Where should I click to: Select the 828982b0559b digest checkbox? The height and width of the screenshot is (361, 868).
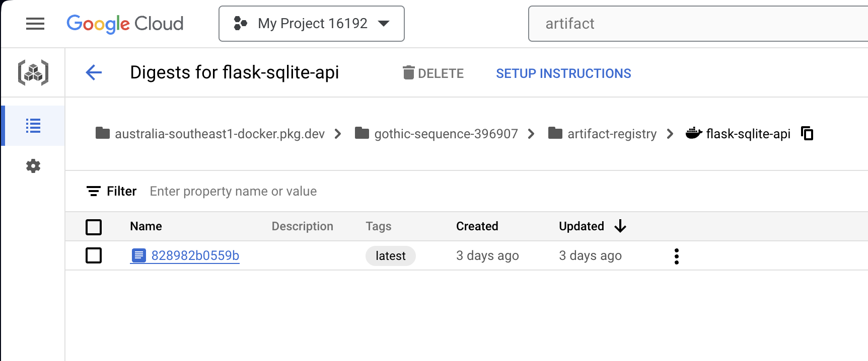coord(94,255)
